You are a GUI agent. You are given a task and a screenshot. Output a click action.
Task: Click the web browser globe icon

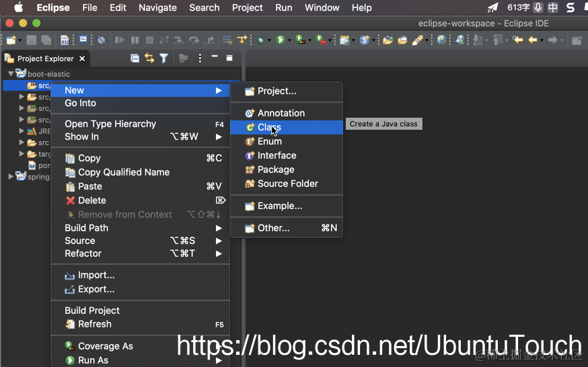442,39
